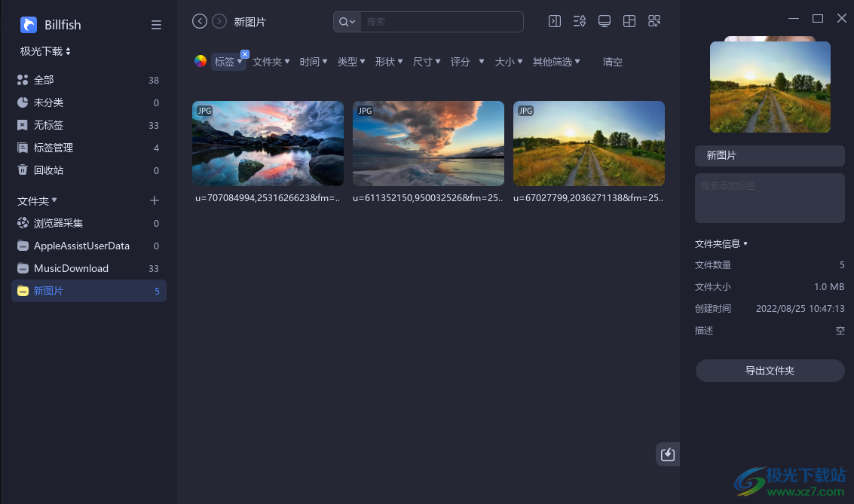
Task: Open the sort order icon in toolbar
Action: coord(579,21)
